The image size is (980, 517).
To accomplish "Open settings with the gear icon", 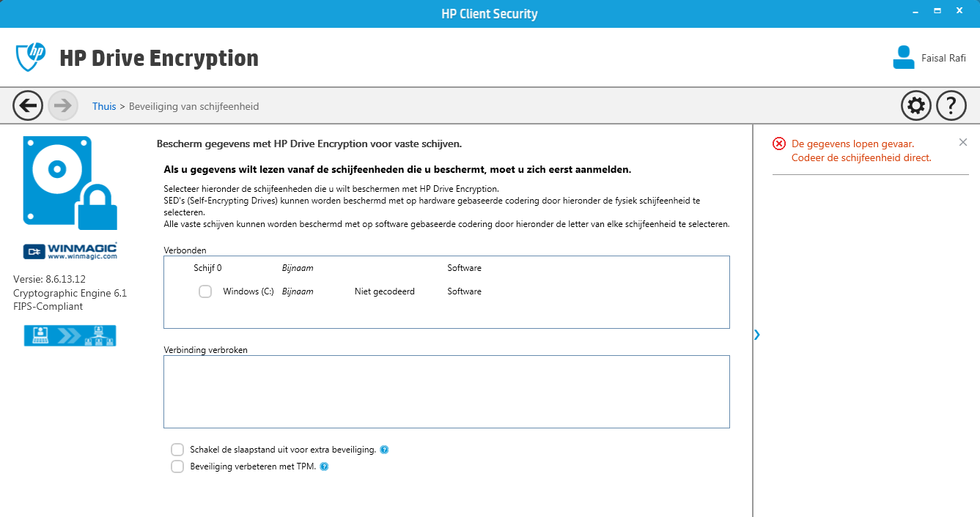I will click(x=915, y=106).
